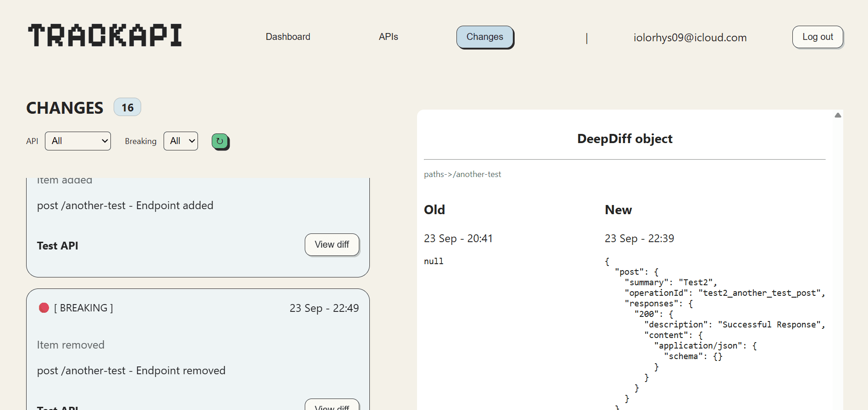Click the "application/json" JSON line
The width and height of the screenshot is (868, 410).
coord(705,346)
